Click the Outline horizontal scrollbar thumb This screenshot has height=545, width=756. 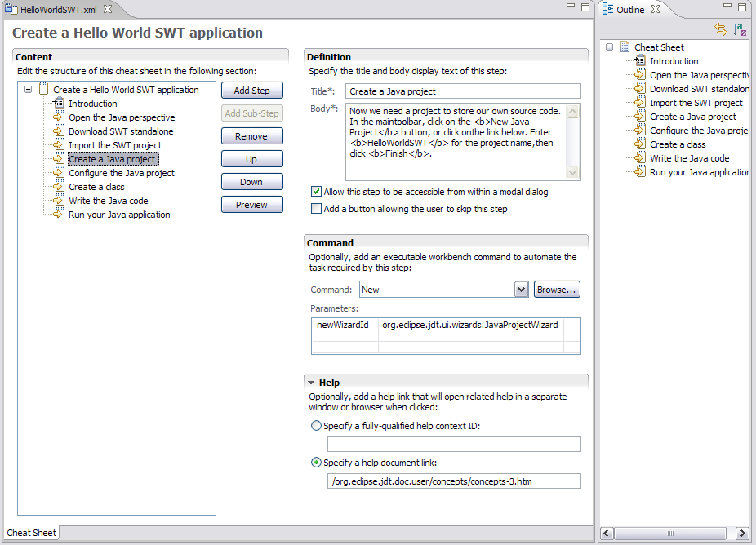click(669, 534)
